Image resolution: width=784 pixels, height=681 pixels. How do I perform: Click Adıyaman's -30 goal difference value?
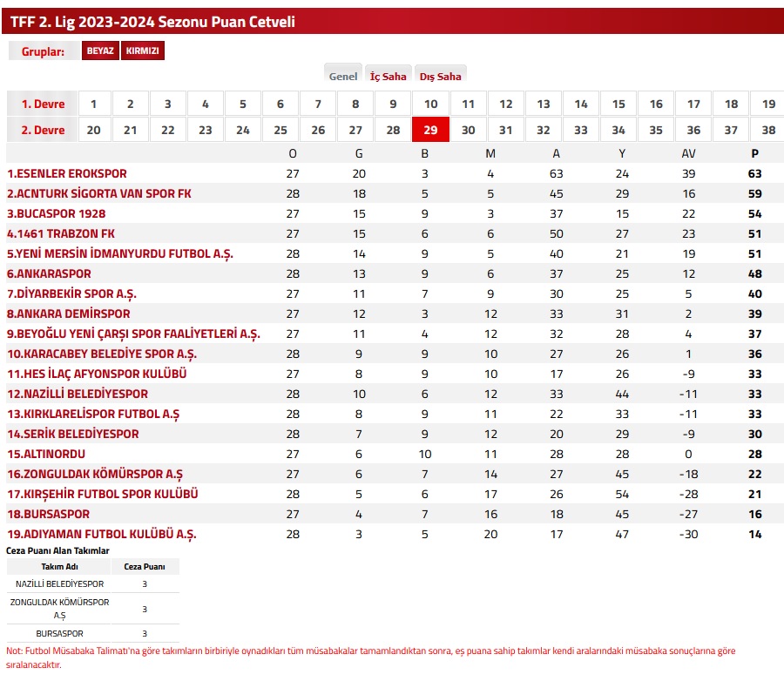688,534
